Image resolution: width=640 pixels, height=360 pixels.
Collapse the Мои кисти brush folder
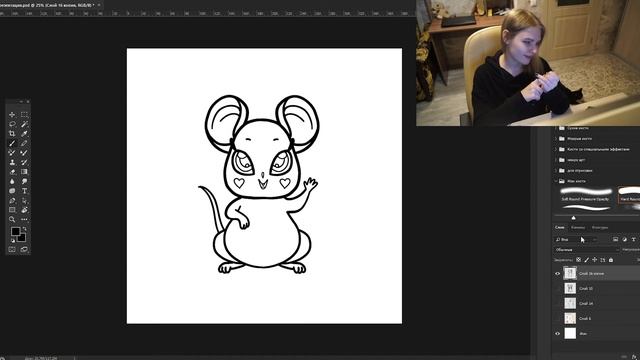click(x=556, y=181)
